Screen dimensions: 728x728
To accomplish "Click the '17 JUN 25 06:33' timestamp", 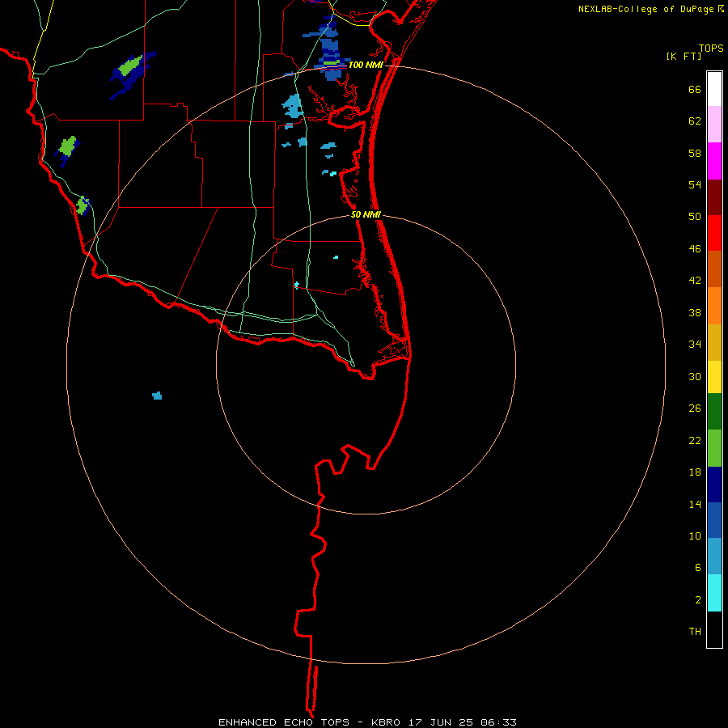I will (x=463, y=722).
